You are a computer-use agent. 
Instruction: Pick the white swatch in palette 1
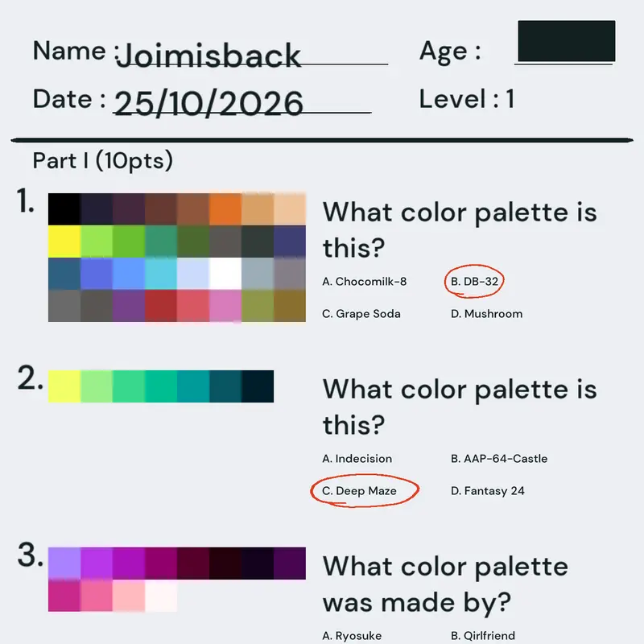click(x=225, y=274)
